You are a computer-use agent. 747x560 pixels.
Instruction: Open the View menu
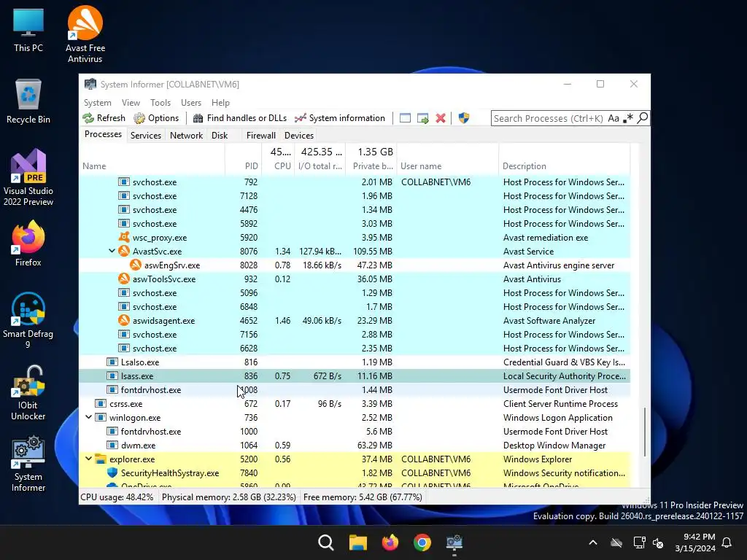coord(131,103)
